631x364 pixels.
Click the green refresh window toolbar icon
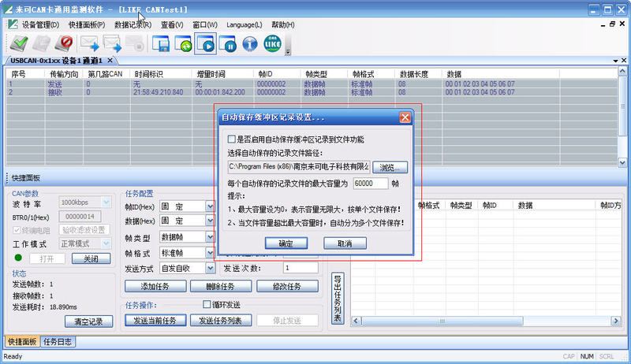click(x=183, y=44)
